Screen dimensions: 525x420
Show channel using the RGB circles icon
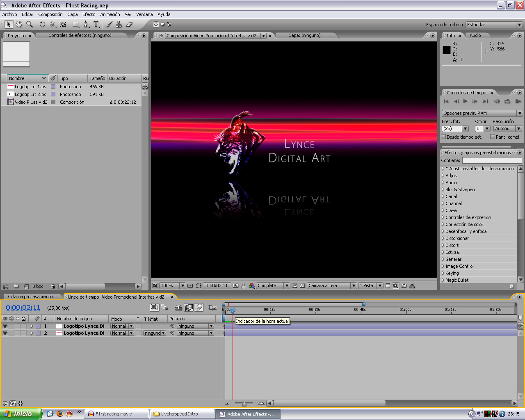click(252, 285)
